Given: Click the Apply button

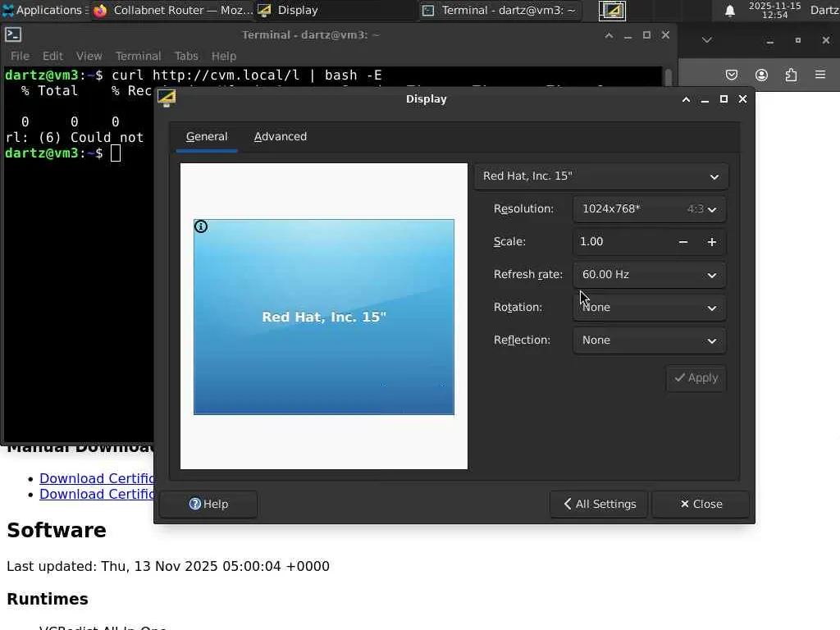Looking at the screenshot, I should click(696, 378).
